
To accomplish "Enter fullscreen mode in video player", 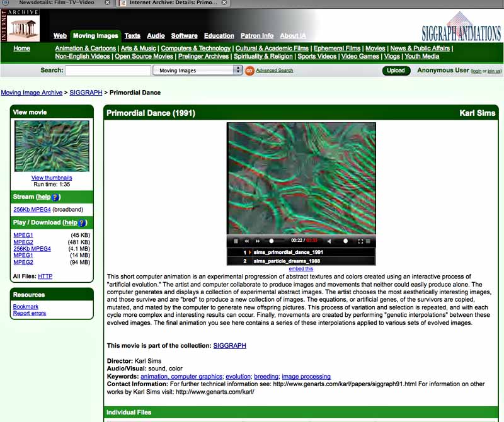I will pos(360,241).
